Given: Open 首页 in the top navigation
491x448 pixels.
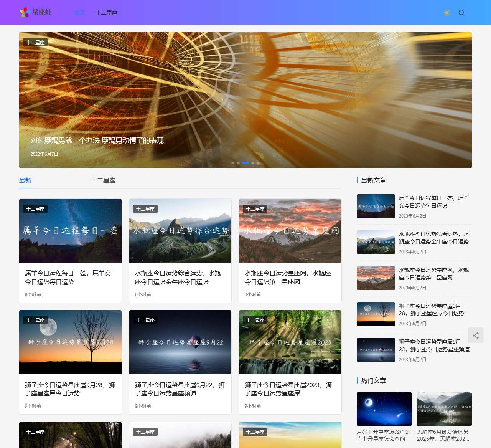Looking at the screenshot, I should [x=80, y=13].
